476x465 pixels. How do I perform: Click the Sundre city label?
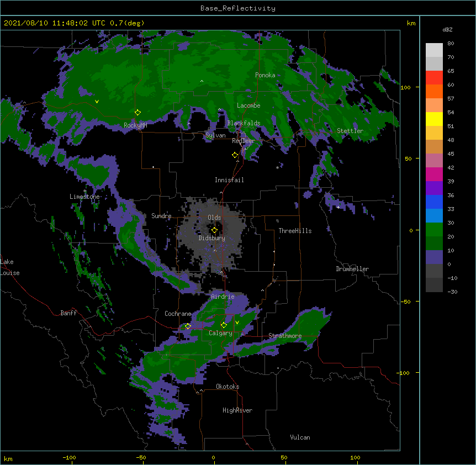point(161,216)
